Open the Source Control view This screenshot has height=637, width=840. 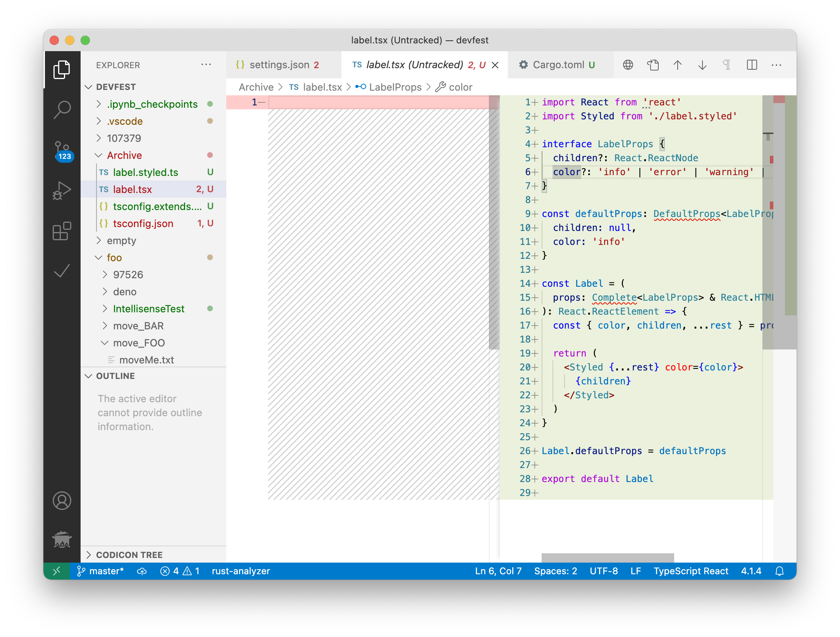tap(62, 150)
